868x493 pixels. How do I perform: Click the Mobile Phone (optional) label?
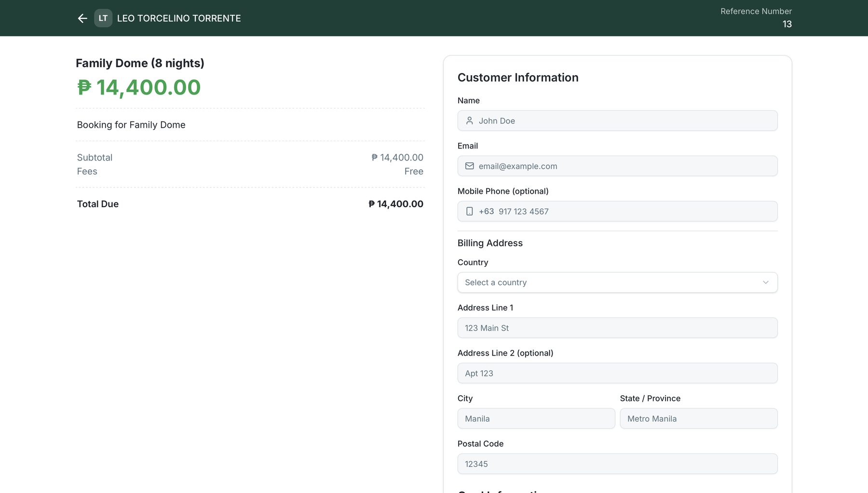pos(503,191)
